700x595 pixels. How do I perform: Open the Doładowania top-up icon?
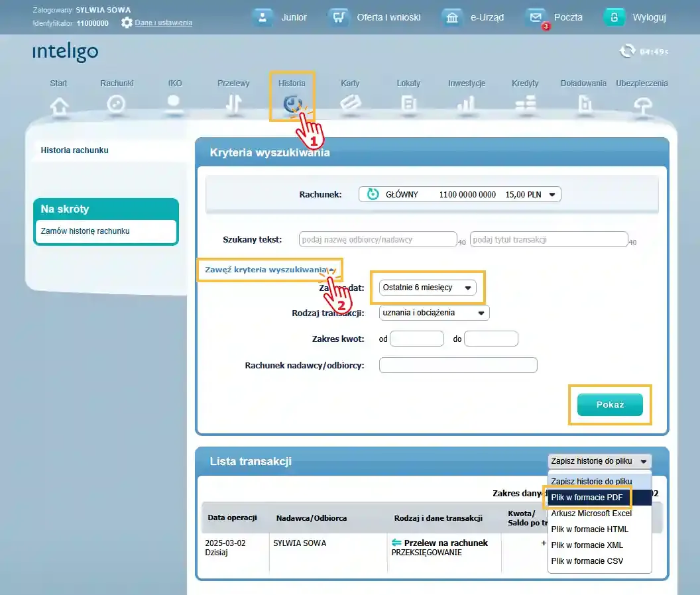tap(583, 104)
